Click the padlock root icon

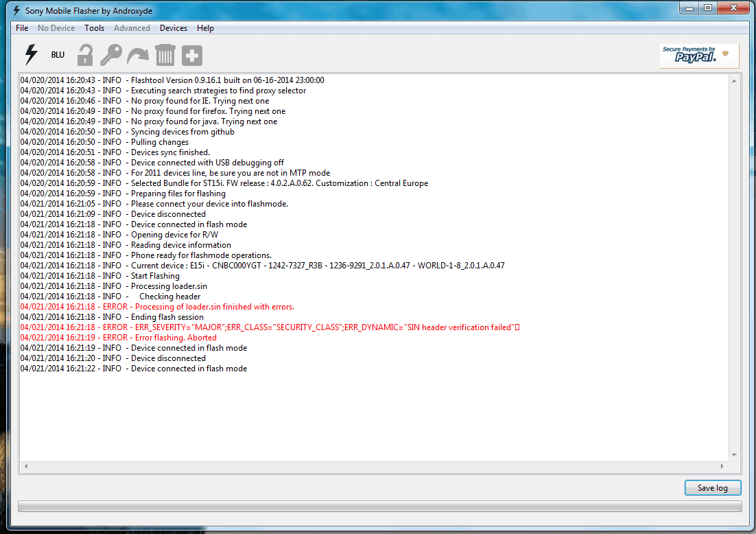click(85, 55)
